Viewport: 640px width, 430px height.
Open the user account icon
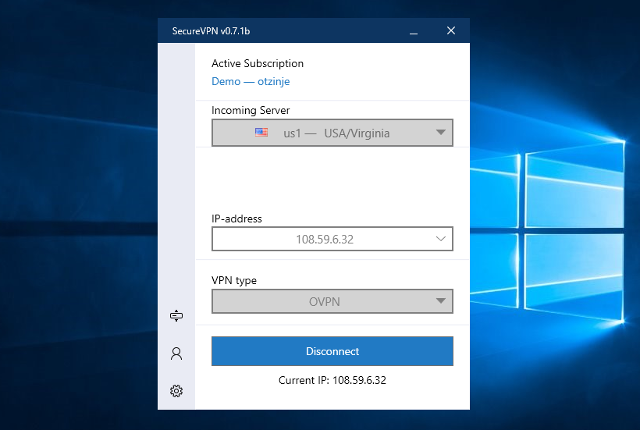pos(176,353)
